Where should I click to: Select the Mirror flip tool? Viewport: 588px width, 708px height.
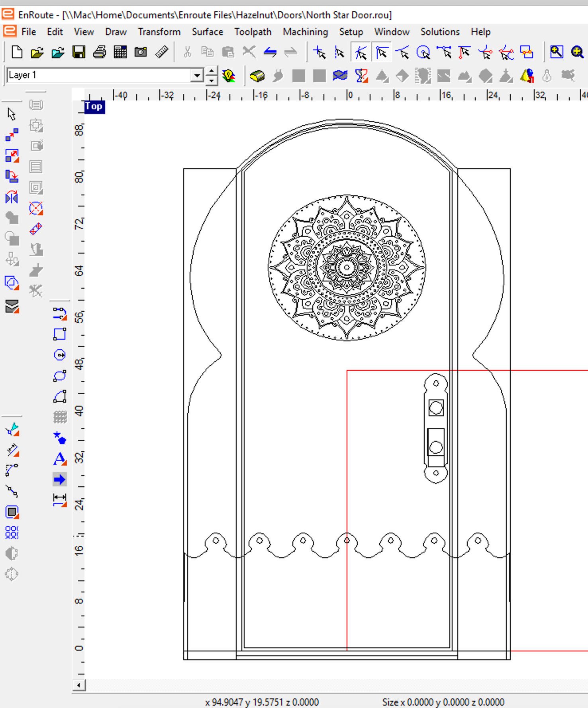12,197
